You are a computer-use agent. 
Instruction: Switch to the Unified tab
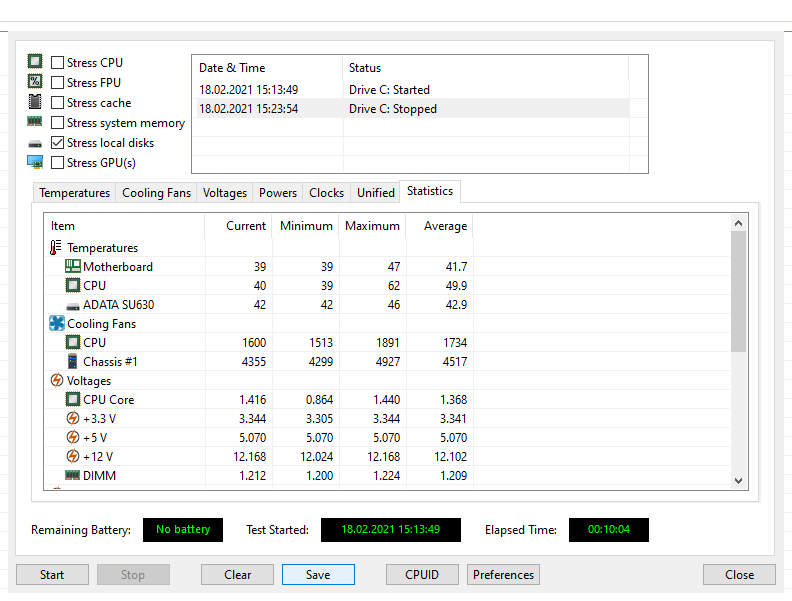[376, 193]
